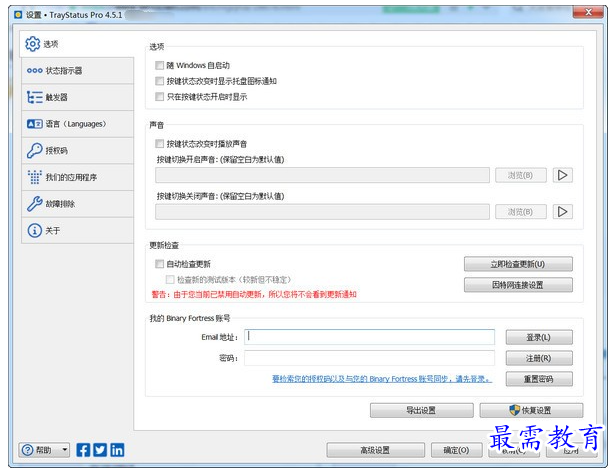This screenshot has height=469, width=611.
Task: Open the Binary Fortress account sync link
Action: click(382, 379)
